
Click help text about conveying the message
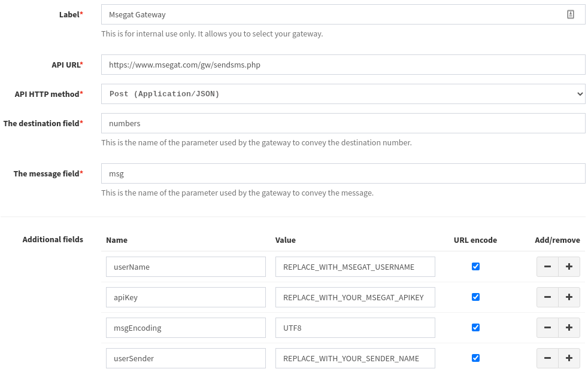pyautogui.click(x=237, y=193)
